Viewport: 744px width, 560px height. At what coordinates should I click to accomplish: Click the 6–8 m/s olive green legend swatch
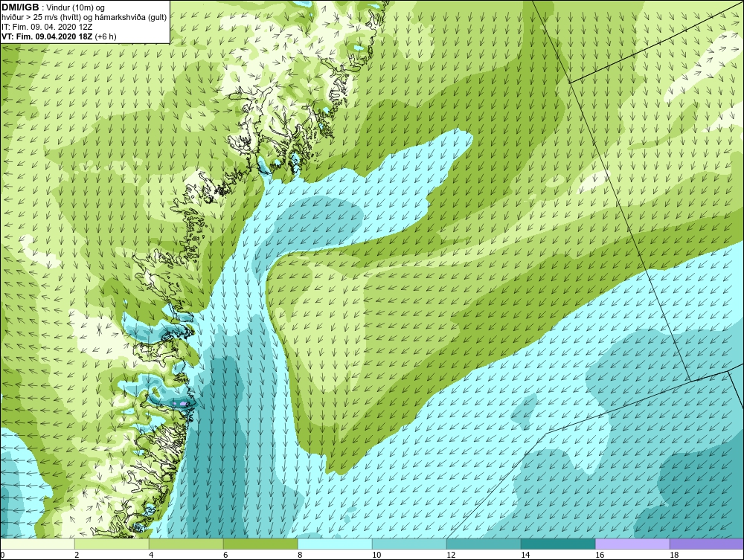click(x=260, y=544)
